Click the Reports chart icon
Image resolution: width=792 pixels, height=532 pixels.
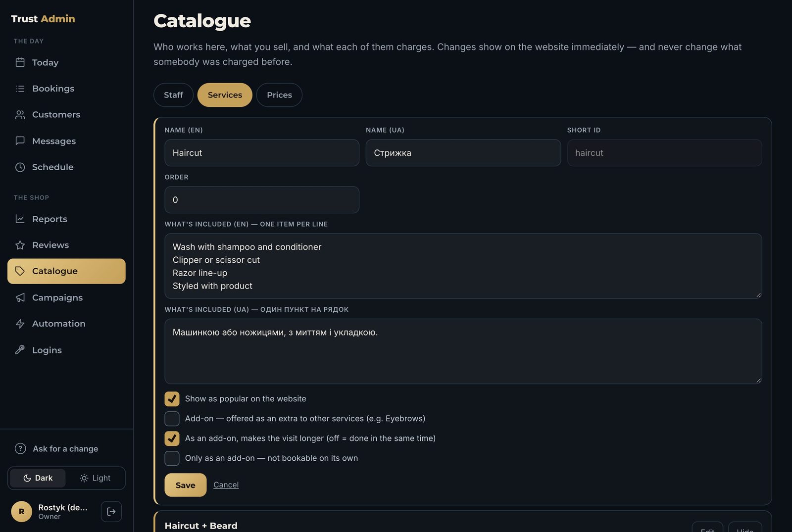tap(20, 219)
